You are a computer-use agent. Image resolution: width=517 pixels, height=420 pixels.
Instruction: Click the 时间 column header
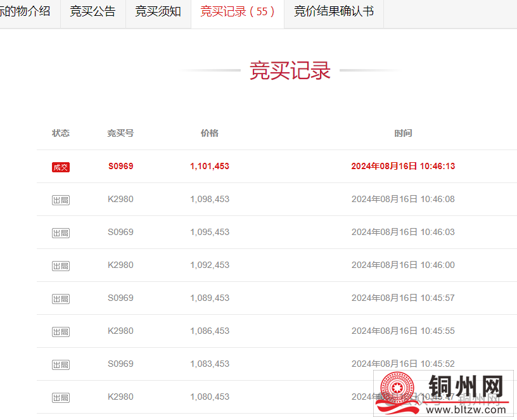pos(403,133)
